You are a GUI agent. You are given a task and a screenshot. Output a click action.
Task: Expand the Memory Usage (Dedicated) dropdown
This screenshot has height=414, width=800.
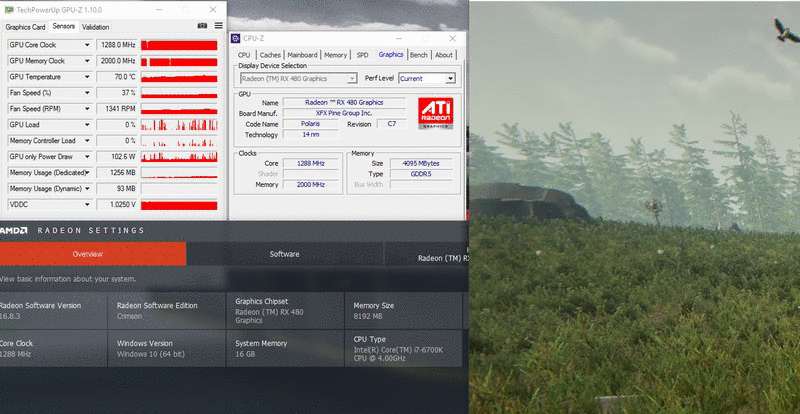pos(87,173)
